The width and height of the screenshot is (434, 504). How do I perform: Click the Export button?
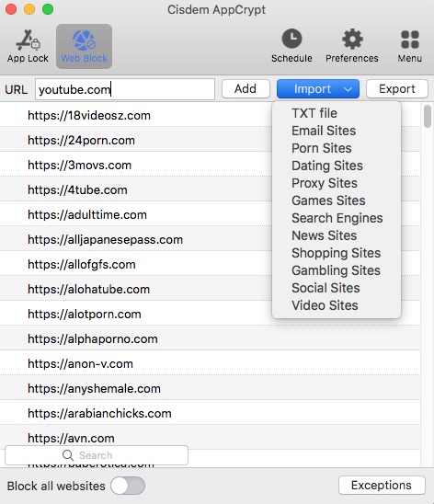point(397,88)
